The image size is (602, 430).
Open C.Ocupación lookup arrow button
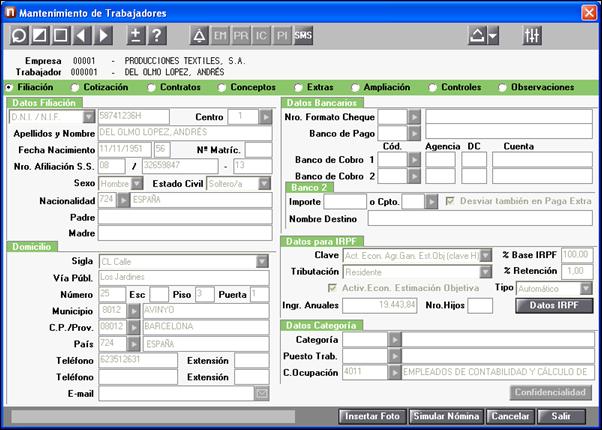coord(394,372)
